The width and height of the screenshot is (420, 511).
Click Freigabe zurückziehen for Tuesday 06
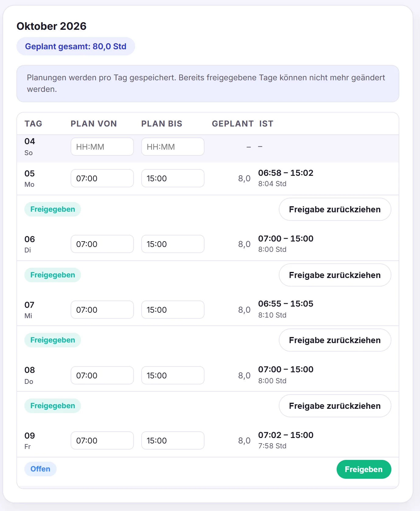pyautogui.click(x=335, y=275)
